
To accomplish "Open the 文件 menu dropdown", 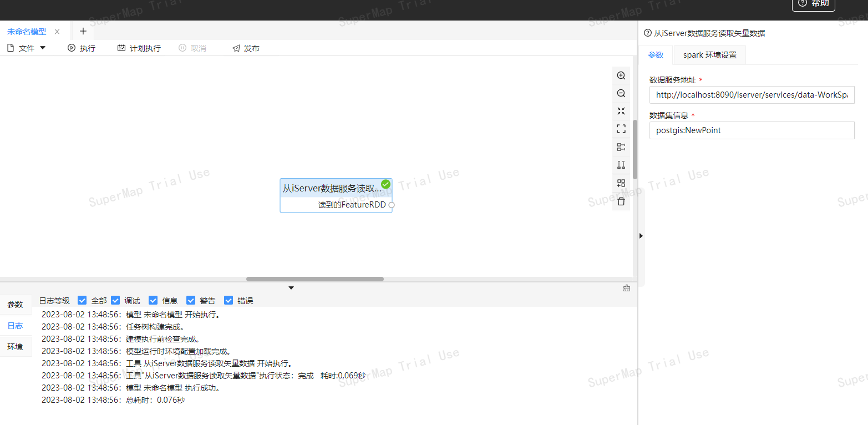I will pyautogui.click(x=26, y=48).
